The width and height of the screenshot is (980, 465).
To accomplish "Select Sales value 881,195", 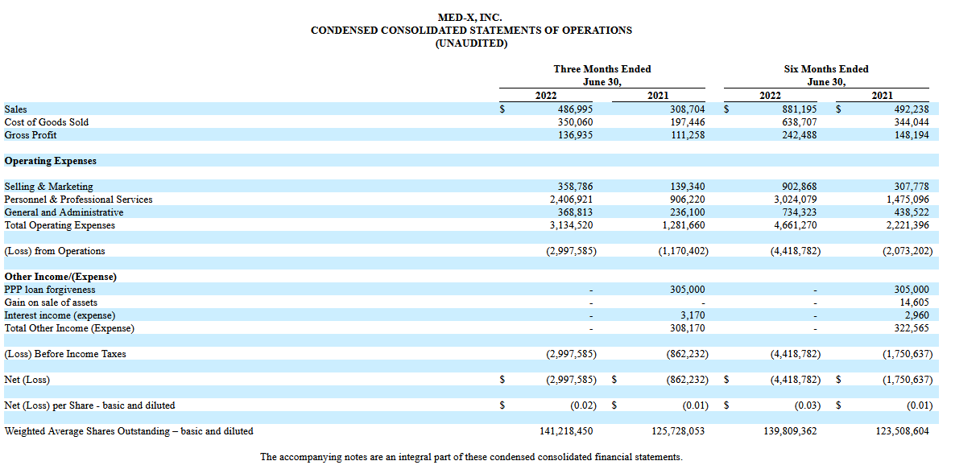I will click(799, 109).
